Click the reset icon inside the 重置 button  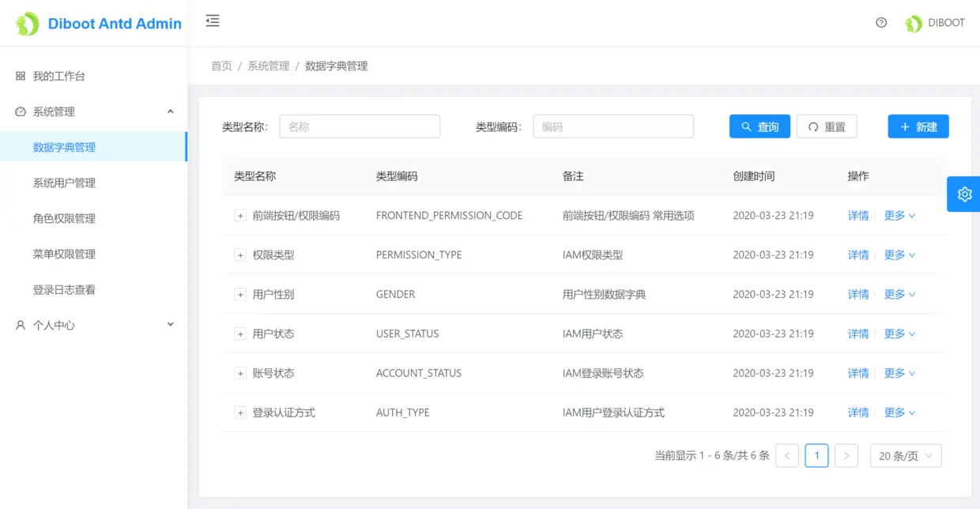813,126
